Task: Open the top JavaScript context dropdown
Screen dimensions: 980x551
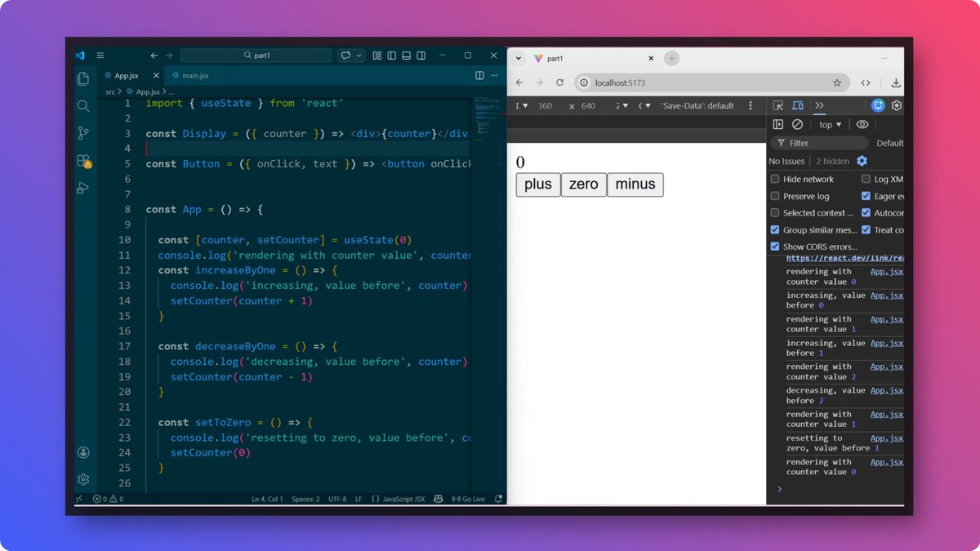Action: pyautogui.click(x=831, y=124)
